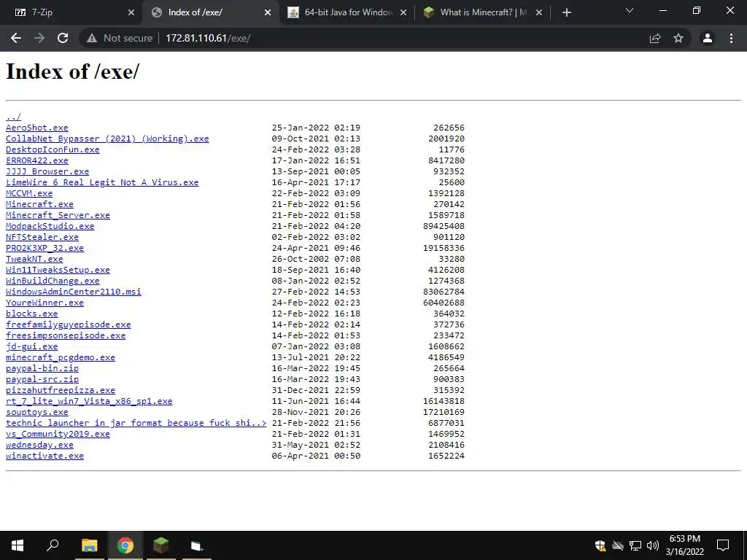This screenshot has height=560, width=747.
Task: Open the freesimpsonsepisode.exe link
Action: click(x=66, y=335)
